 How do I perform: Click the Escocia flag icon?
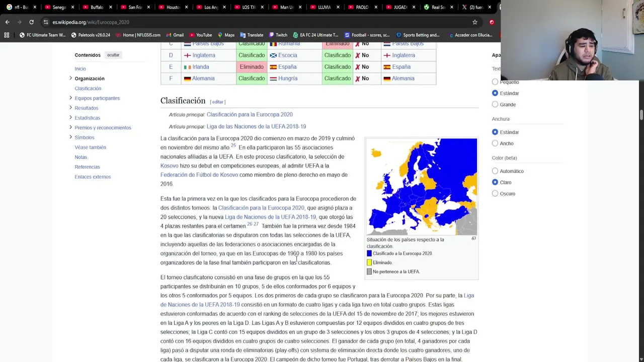[273, 55]
